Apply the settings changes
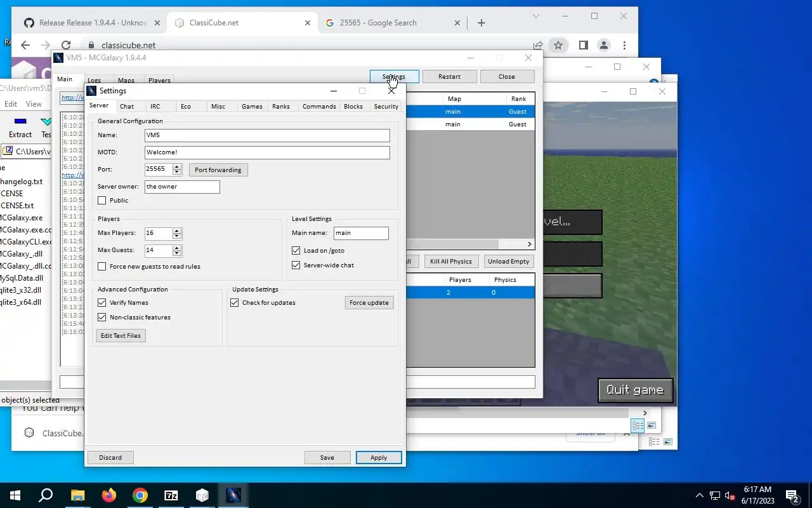The width and height of the screenshot is (812, 508). (x=379, y=458)
